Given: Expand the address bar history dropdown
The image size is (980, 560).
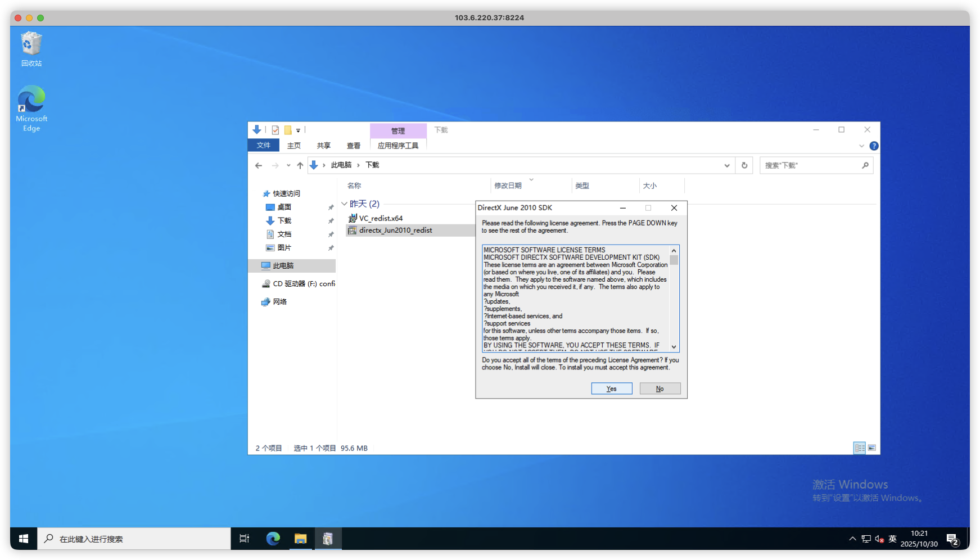Looking at the screenshot, I should coord(727,165).
